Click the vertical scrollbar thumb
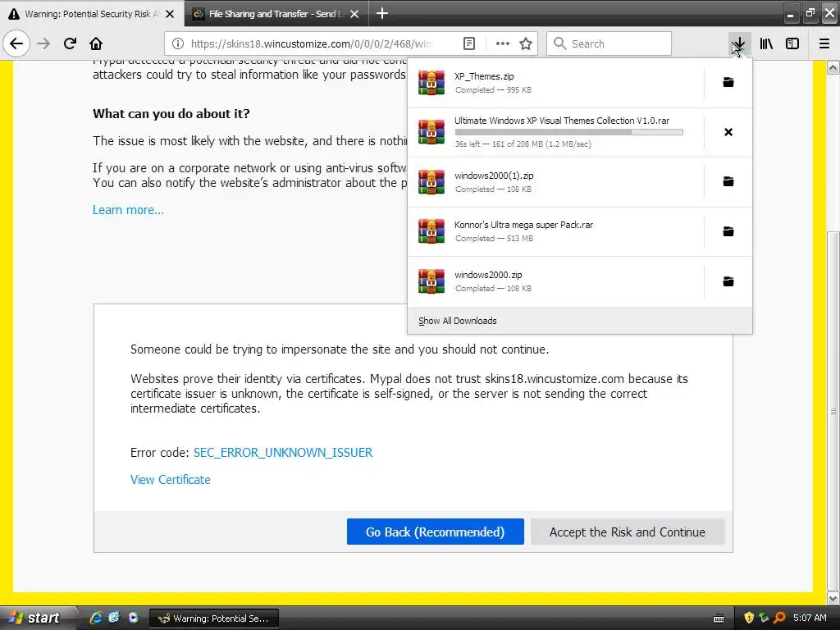The image size is (840, 630). [833, 410]
